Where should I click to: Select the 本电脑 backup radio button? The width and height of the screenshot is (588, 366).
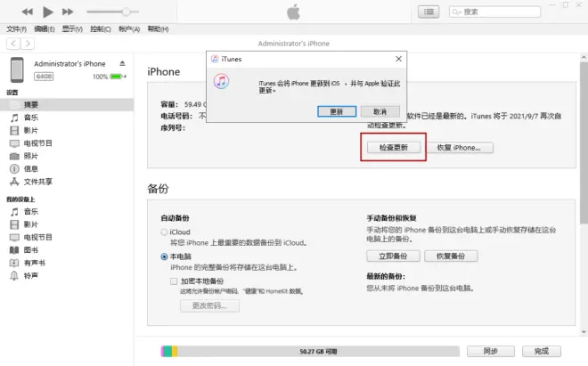click(x=164, y=256)
